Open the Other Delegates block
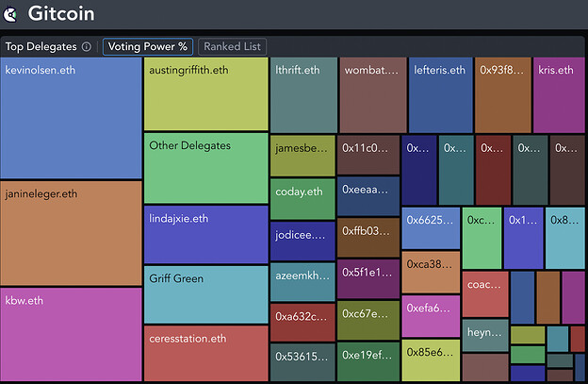Screen dimensions: 588x384 205,168
